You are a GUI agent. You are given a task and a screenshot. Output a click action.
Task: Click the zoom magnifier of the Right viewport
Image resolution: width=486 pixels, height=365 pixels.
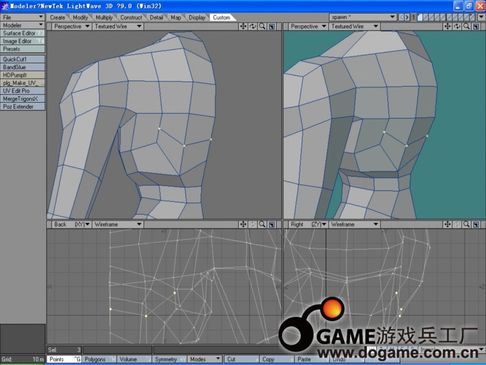click(466, 224)
